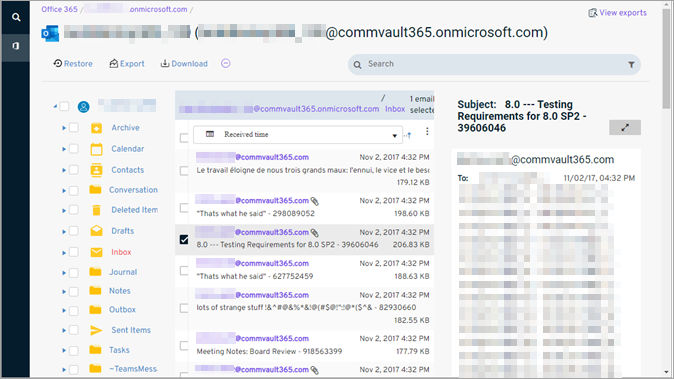Click the Outlook logo beside mailbox name
Viewport: 674px width, 379px height.
click(50, 34)
